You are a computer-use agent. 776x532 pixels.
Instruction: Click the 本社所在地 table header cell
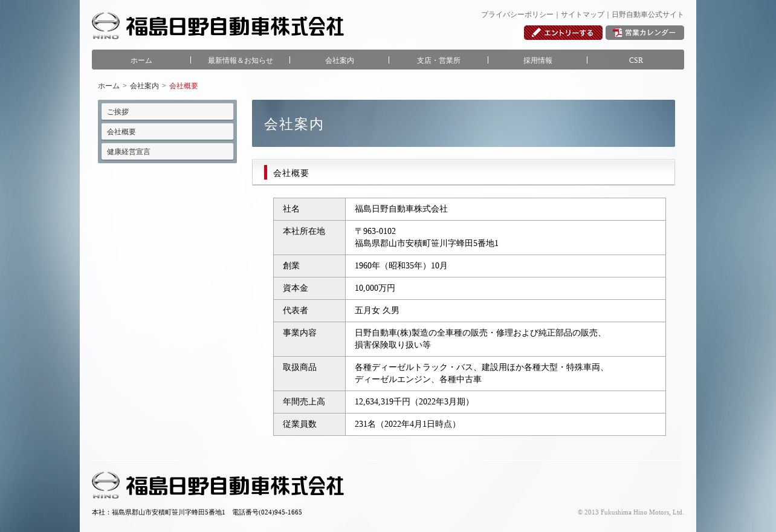[x=309, y=238]
